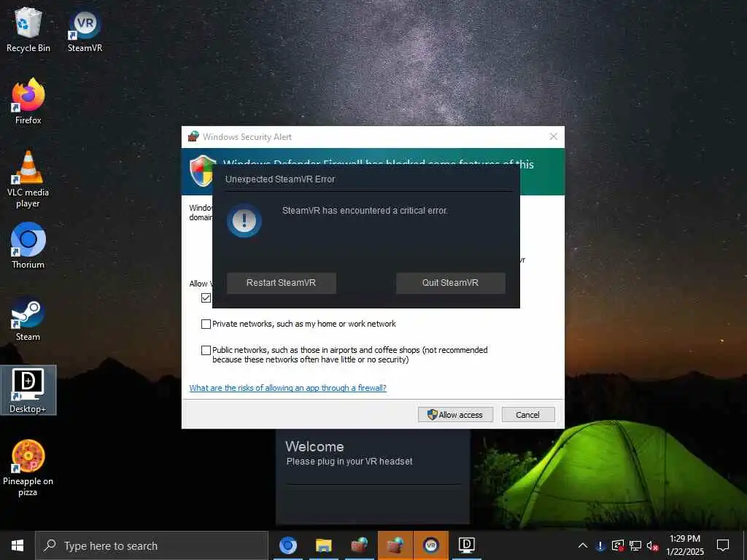The width and height of the screenshot is (747, 560).
Task: Enable Private networks checkbox
Action: tap(206, 324)
